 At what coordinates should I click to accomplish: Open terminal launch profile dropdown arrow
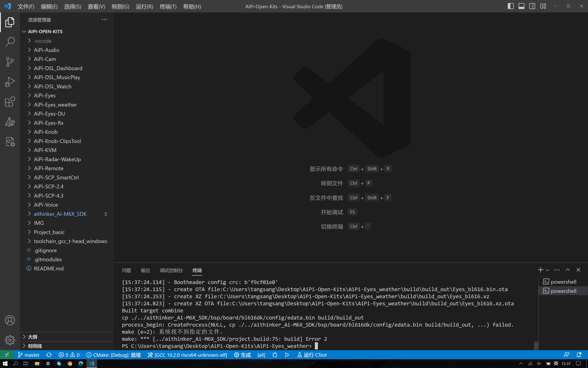click(547, 270)
